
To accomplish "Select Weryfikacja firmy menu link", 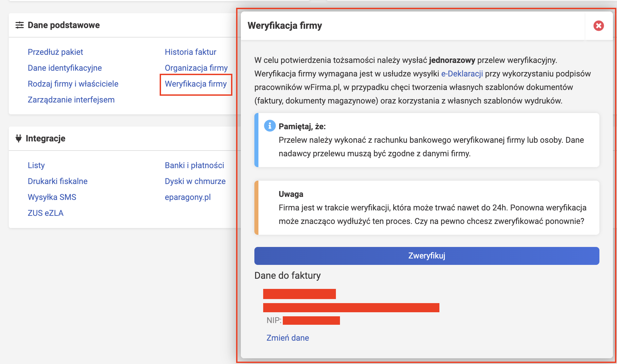I will coord(196,84).
